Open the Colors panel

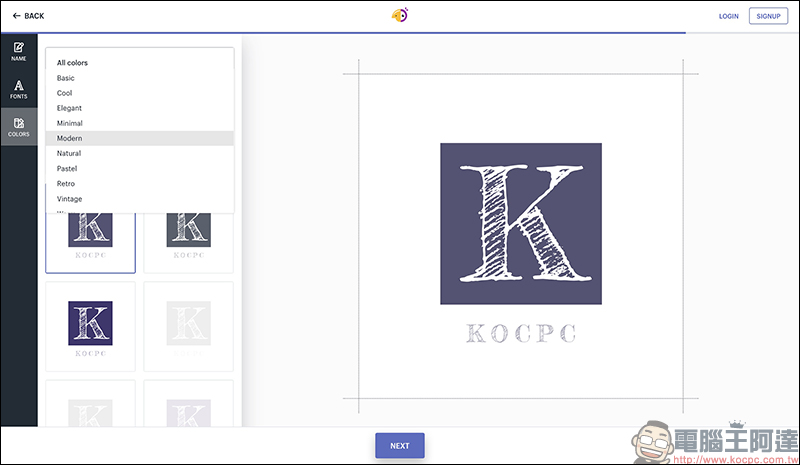(x=19, y=127)
